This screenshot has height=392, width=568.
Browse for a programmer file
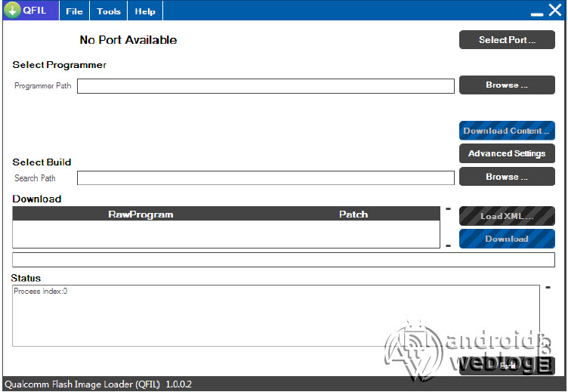click(x=506, y=85)
